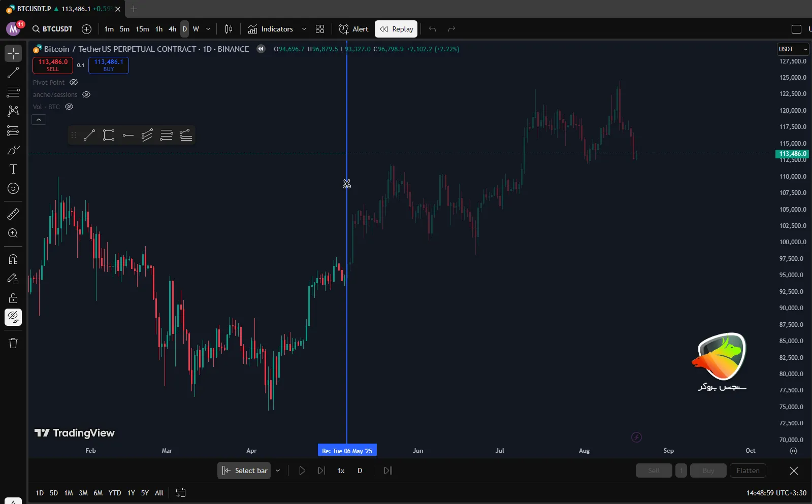Select the 3M date range

[83, 493]
